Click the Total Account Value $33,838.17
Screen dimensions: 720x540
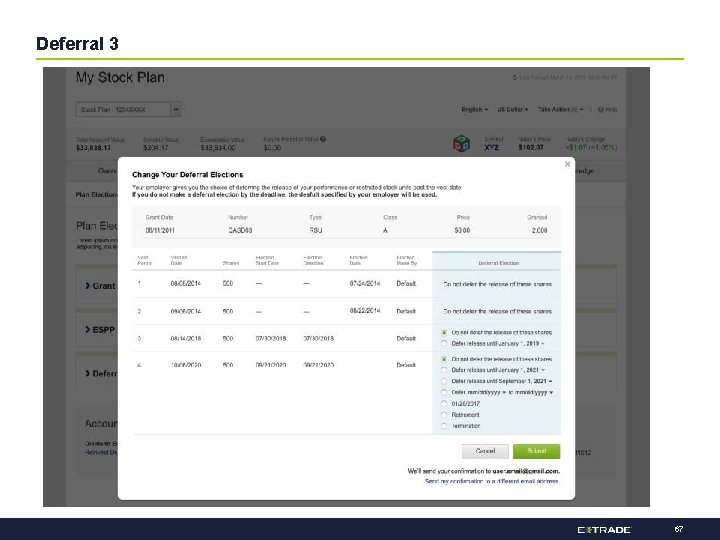tap(94, 148)
